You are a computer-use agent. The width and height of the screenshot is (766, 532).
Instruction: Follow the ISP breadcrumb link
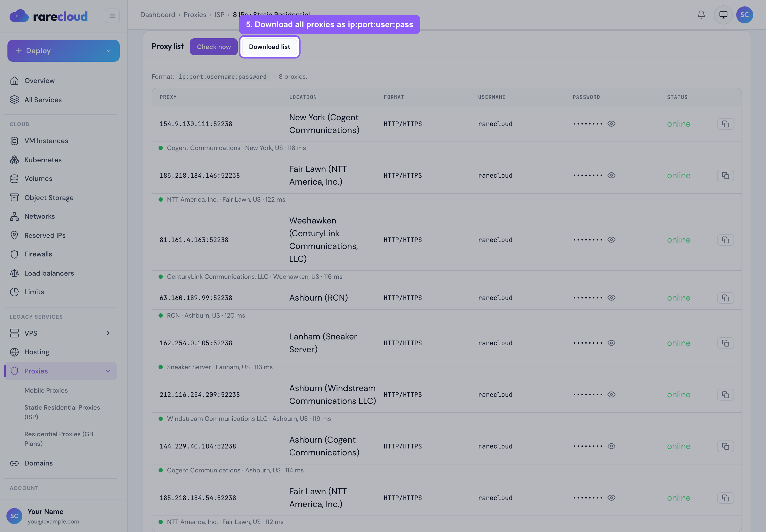(220, 15)
